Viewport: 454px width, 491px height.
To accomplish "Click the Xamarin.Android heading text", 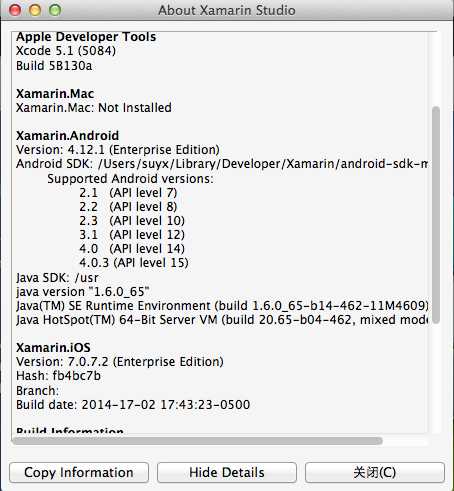I will pos(67,136).
